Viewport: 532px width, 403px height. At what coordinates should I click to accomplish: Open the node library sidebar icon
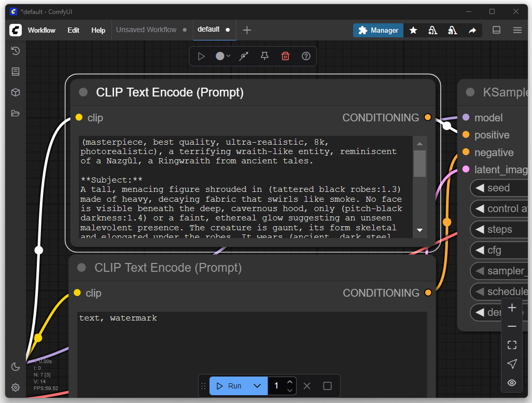16,72
